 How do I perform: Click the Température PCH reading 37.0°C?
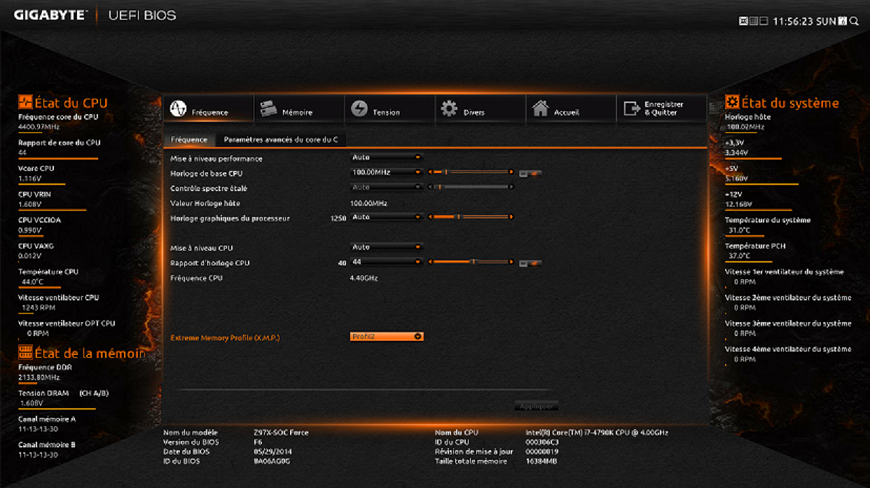[740, 256]
